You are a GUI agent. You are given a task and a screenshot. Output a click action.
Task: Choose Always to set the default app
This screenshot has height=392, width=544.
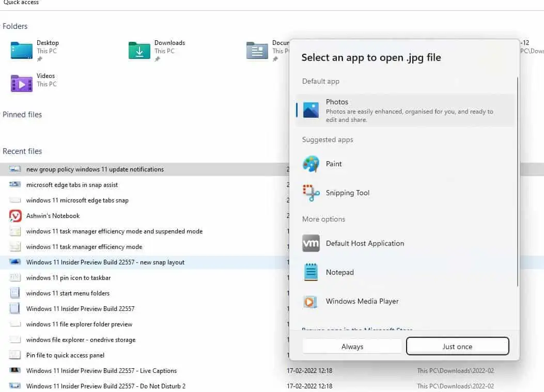[x=352, y=346]
